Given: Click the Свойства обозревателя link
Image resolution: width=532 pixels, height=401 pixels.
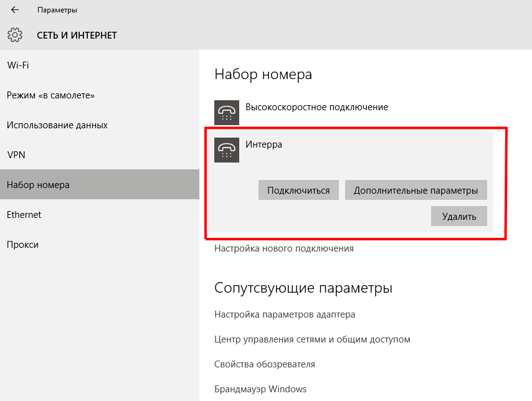Looking at the screenshot, I should pyautogui.click(x=265, y=364).
